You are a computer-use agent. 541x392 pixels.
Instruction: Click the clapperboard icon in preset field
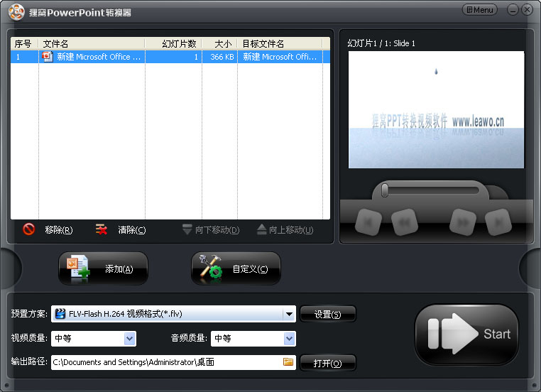tap(60, 314)
